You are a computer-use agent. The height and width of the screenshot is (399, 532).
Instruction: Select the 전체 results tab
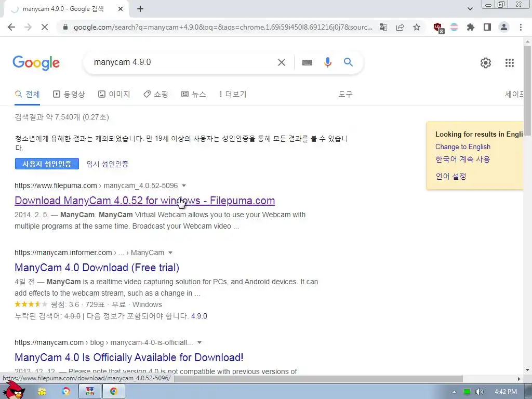pyautogui.click(x=28, y=95)
